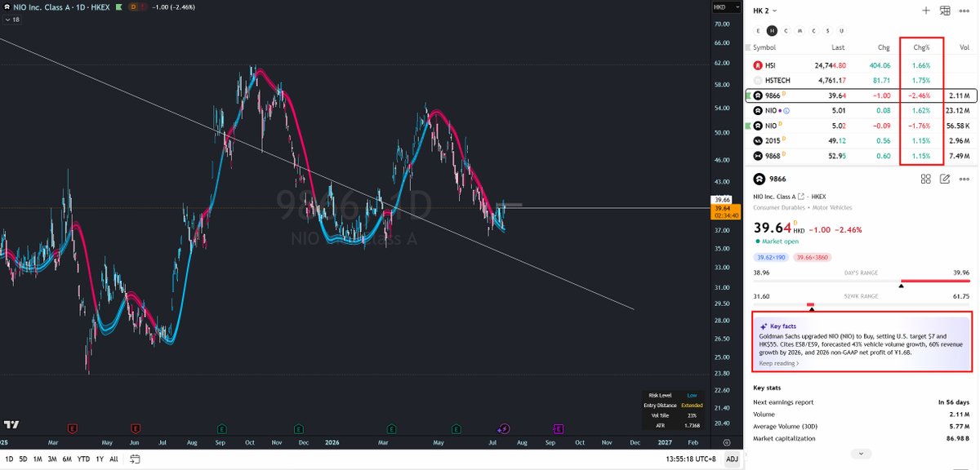The width and height of the screenshot is (980, 470).
Task: Click the red earnings marker near March 2025
Action: point(73,428)
